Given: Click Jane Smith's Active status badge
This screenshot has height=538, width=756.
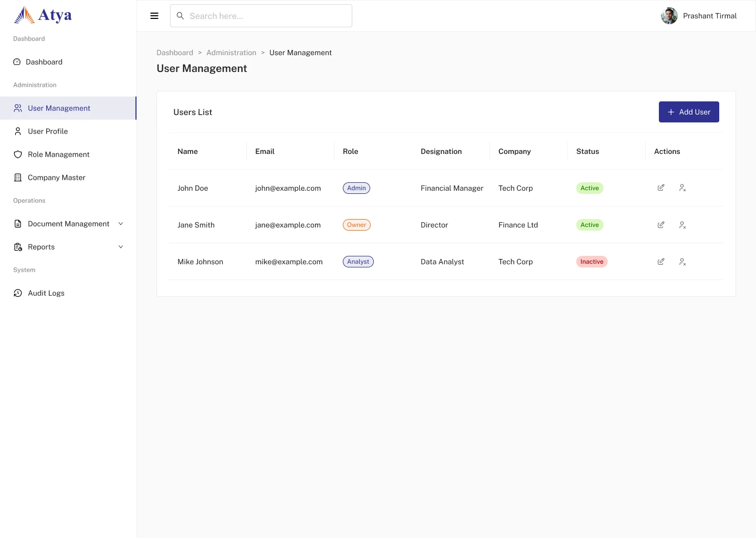Looking at the screenshot, I should point(590,225).
